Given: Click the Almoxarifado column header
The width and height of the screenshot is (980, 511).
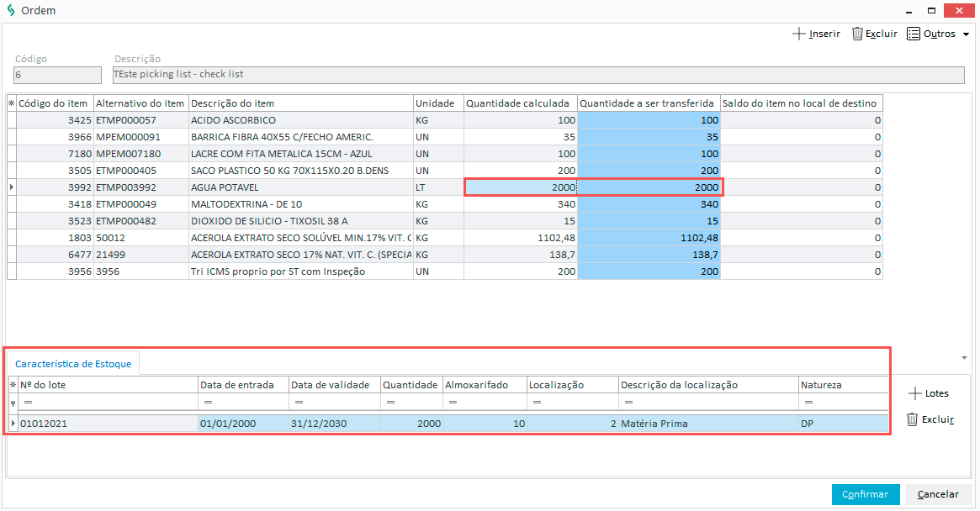Looking at the screenshot, I should tap(485, 385).
